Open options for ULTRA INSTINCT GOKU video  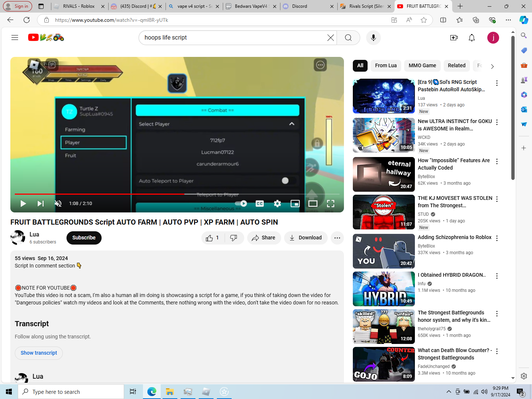497,122
